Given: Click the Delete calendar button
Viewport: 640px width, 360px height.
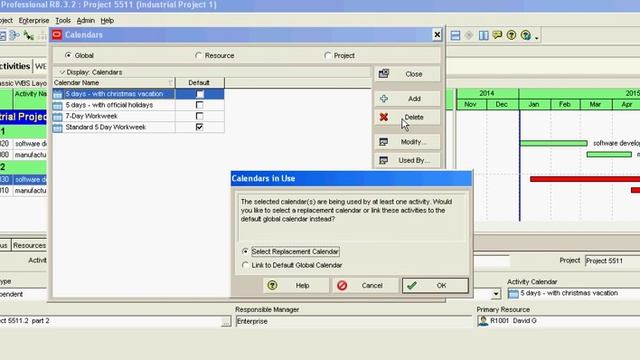Looking at the screenshot, I should (x=407, y=117).
